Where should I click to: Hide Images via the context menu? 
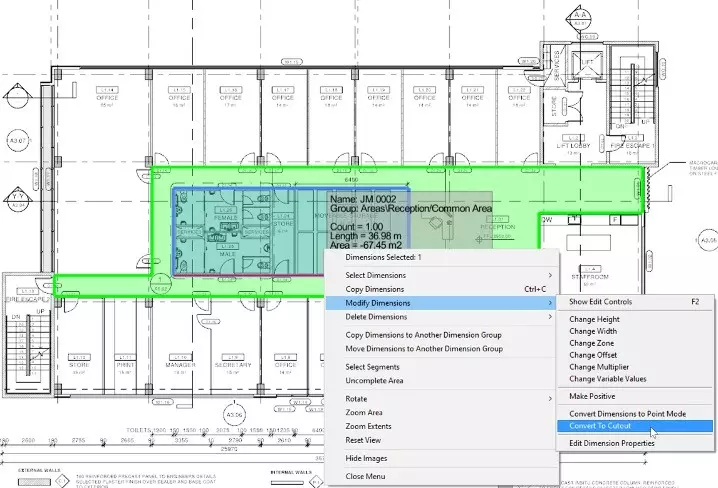click(368, 457)
